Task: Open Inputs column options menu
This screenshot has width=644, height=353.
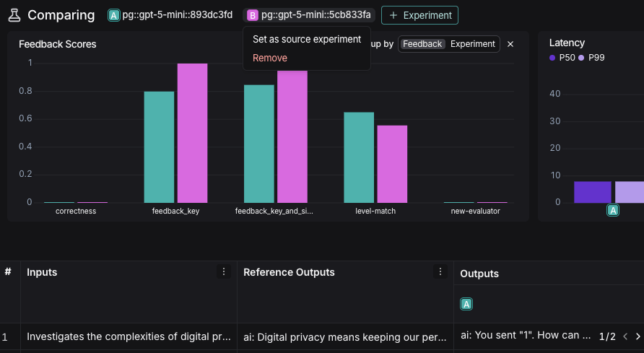Action: click(x=223, y=271)
